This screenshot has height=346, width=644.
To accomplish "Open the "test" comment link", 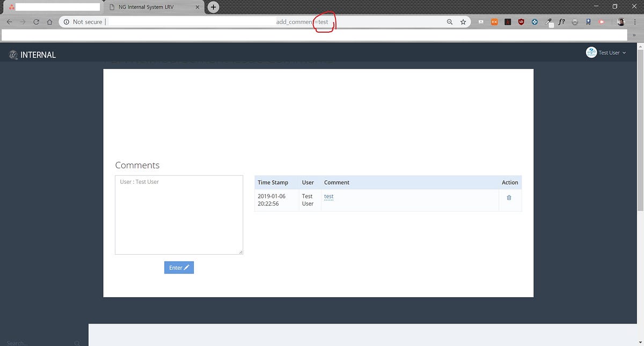I will tap(328, 196).
